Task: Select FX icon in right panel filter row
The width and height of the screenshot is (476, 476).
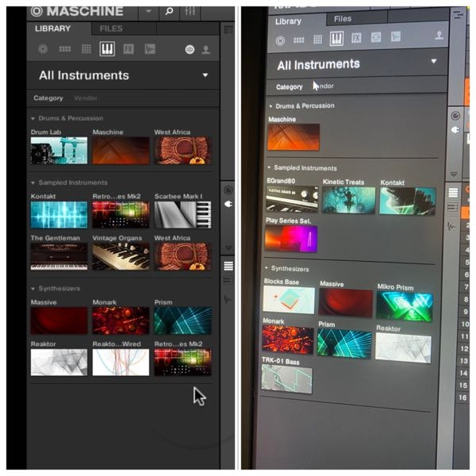Action: point(356,38)
